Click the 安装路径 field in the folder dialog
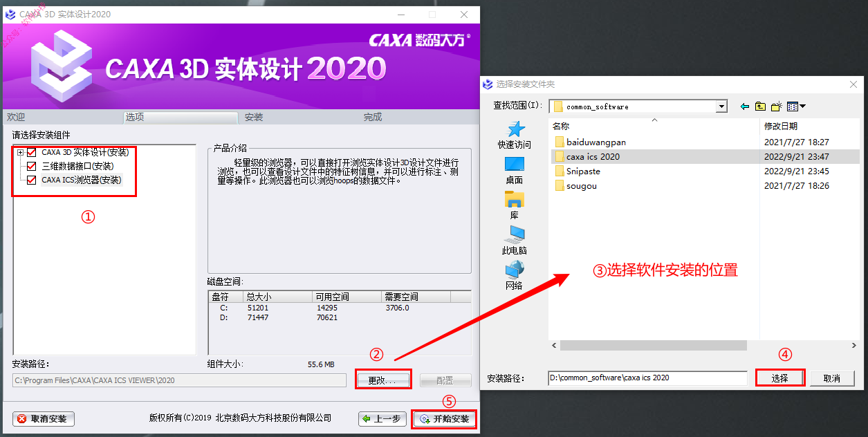This screenshot has width=868, height=437. pos(647,378)
